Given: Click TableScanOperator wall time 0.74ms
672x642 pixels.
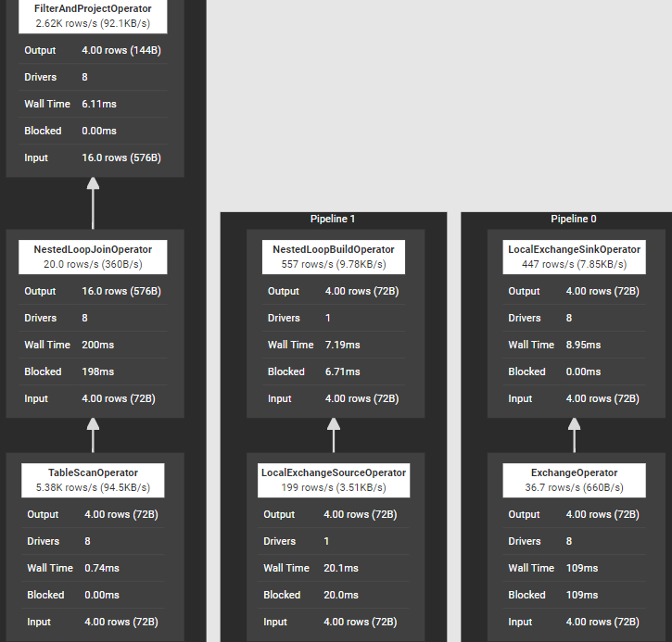Looking at the screenshot, I should 102,568.
